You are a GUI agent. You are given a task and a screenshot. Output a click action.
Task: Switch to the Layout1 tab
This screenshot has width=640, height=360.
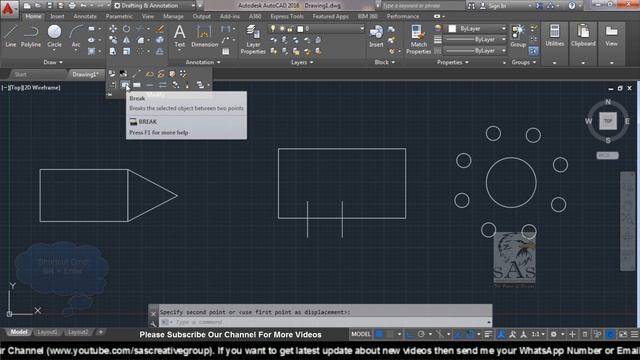tap(47, 332)
